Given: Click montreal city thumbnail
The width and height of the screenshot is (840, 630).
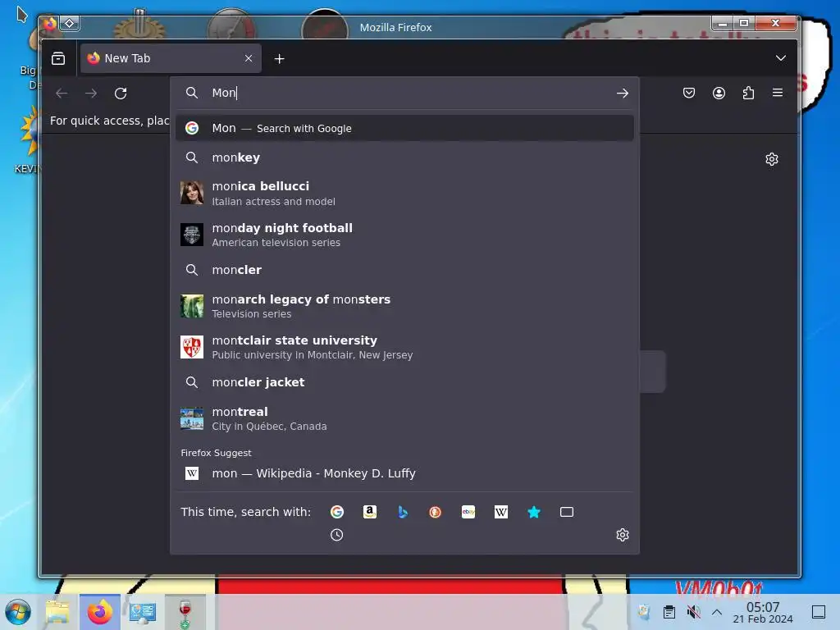Looking at the screenshot, I should click(192, 418).
